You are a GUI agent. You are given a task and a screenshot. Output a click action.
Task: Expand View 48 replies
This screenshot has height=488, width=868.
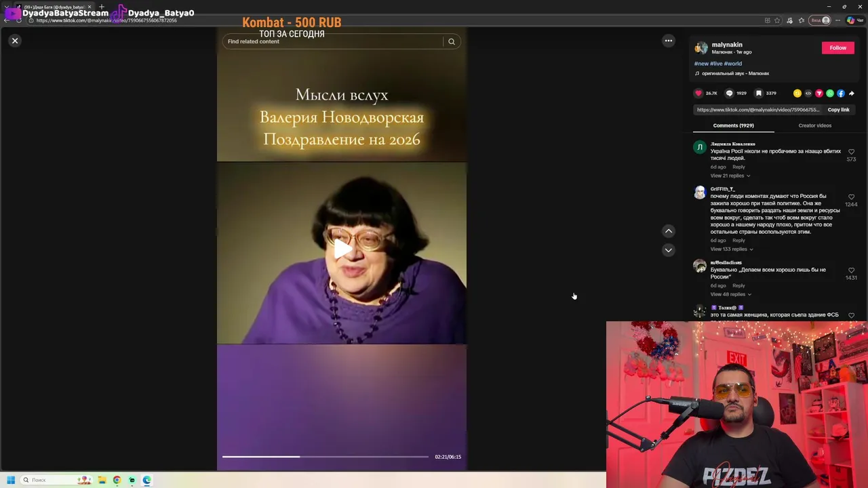click(730, 294)
